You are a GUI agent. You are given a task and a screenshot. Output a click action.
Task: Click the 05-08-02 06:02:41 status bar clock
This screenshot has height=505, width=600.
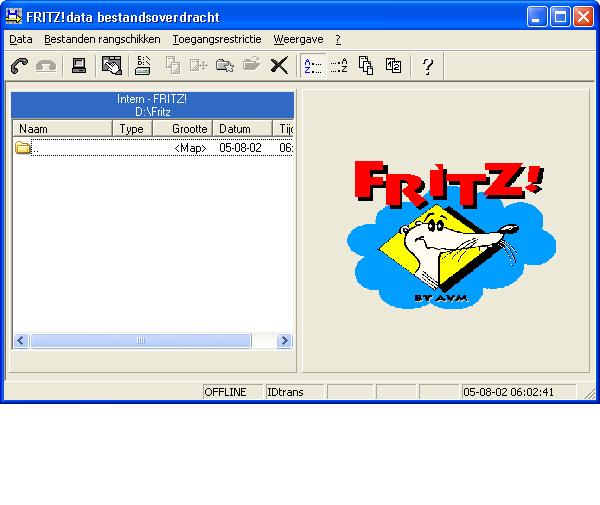[518, 392]
